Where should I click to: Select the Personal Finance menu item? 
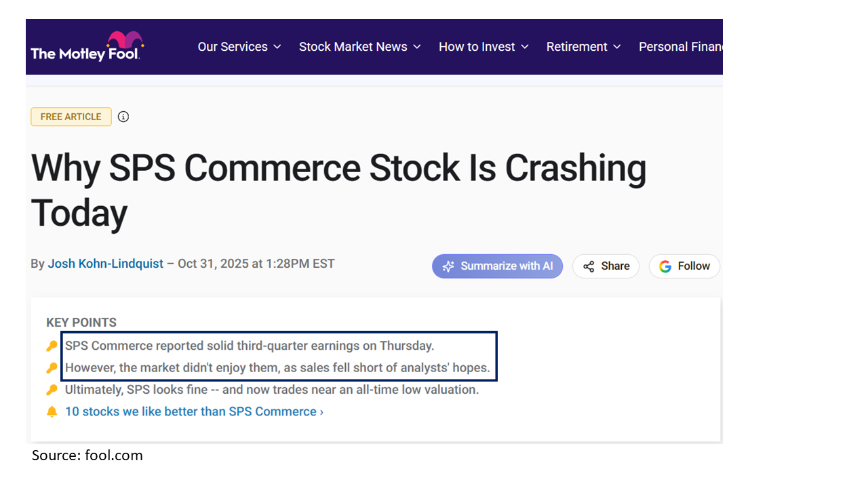click(680, 47)
